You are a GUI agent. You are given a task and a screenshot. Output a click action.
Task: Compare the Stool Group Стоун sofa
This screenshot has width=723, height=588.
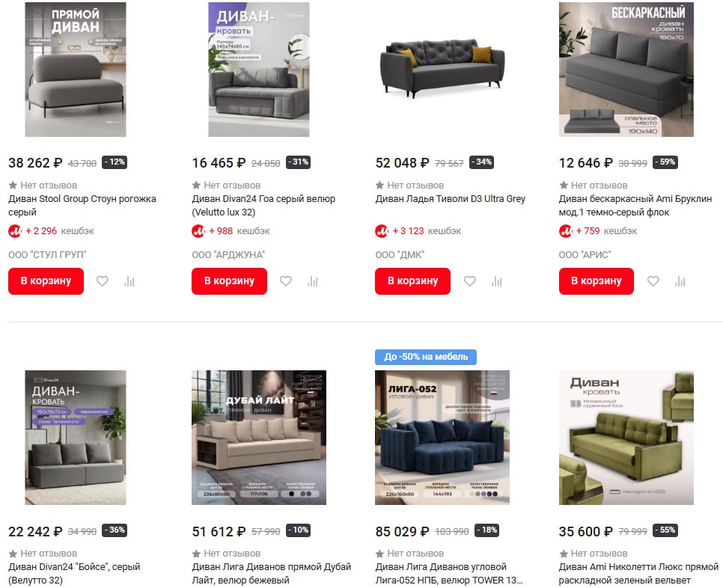129,281
